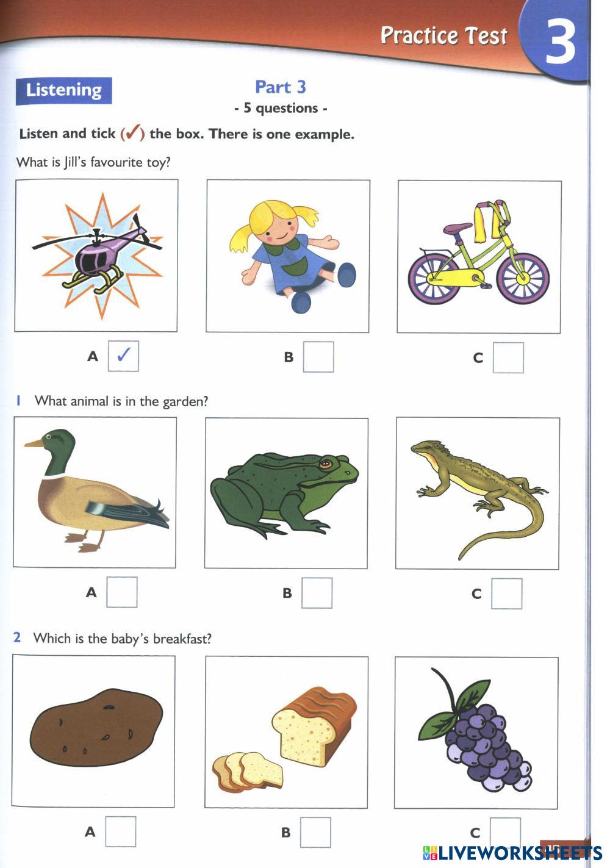This screenshot has height=868, width=610.
Task: Tick box B under the doll
Action: (318, 357)
